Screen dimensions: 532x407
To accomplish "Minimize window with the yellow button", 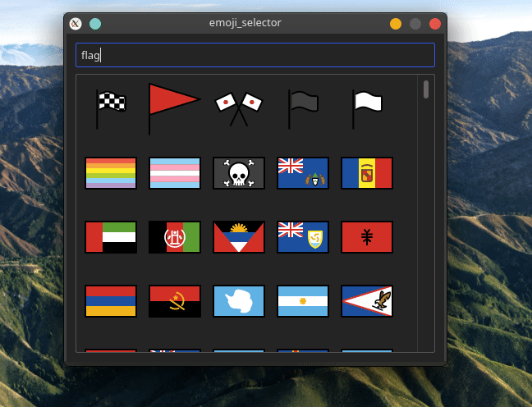I will tap(396, 24).
